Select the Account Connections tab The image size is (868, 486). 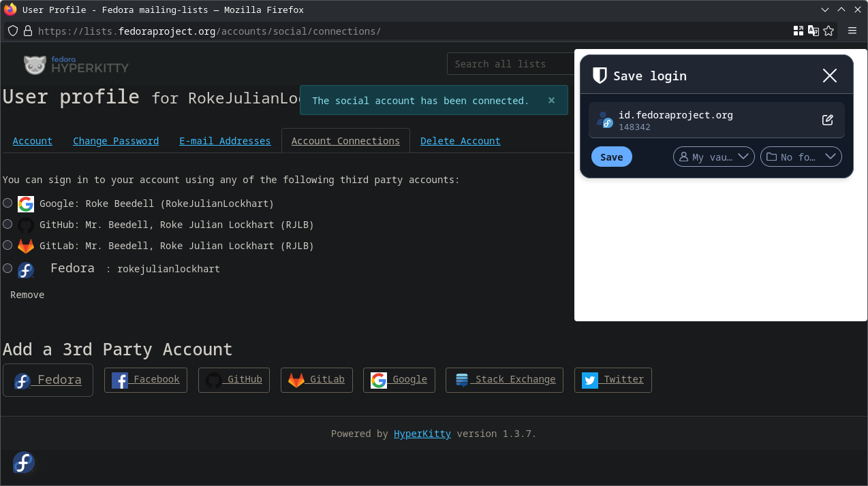(345, 141)
